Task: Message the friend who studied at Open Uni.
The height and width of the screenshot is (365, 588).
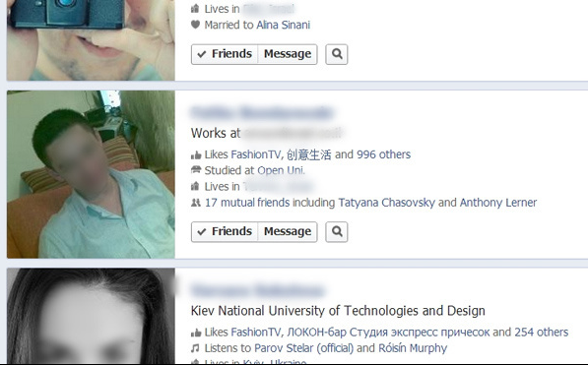Action: click(x=288, y=231)
